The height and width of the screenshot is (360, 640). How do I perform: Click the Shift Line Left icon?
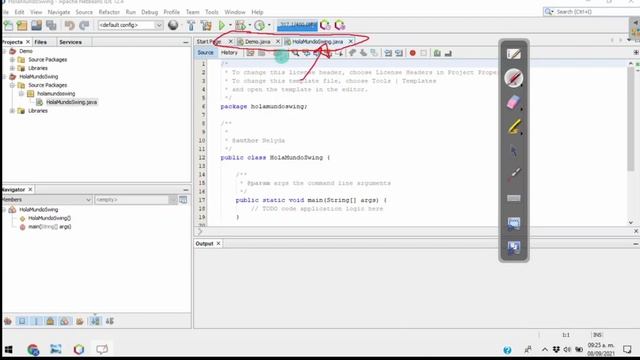(388, 53)
